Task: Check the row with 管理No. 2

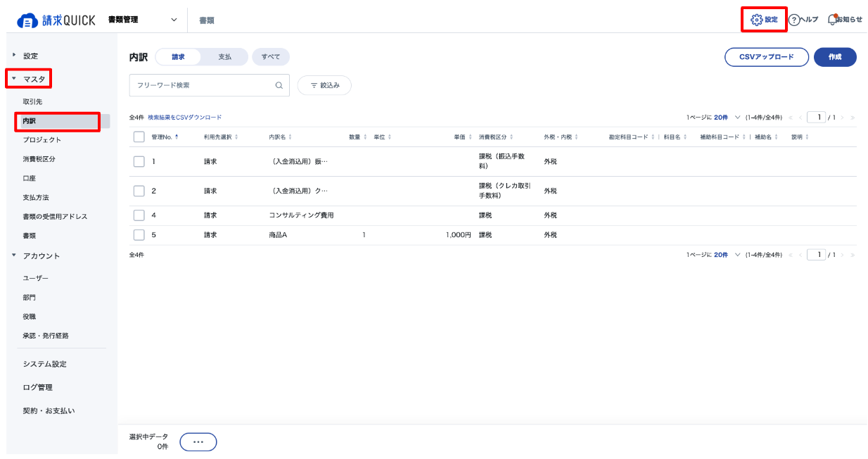Action: 139,191
